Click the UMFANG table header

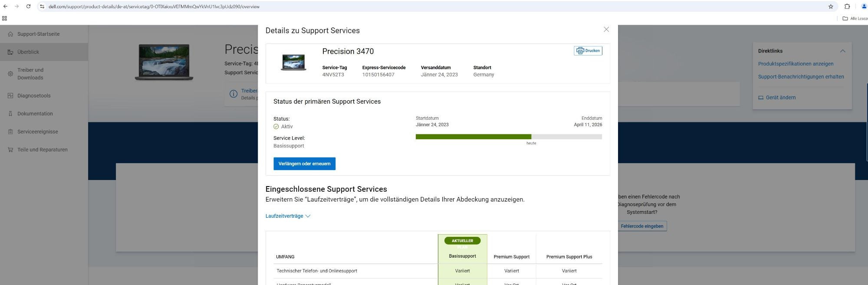coord(285,257)
